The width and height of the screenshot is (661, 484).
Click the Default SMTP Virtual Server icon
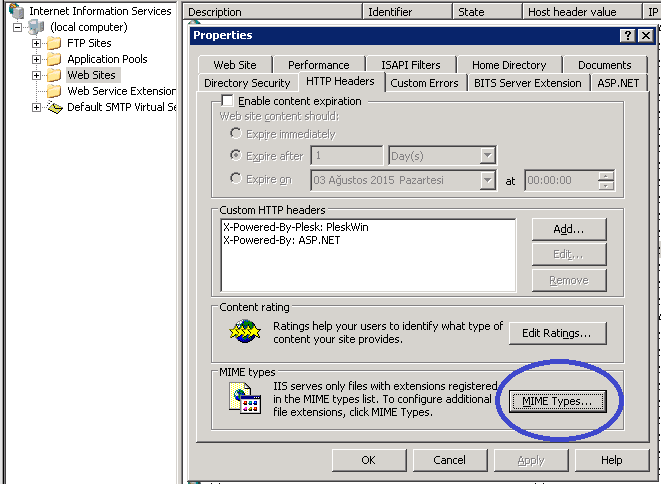54,107
